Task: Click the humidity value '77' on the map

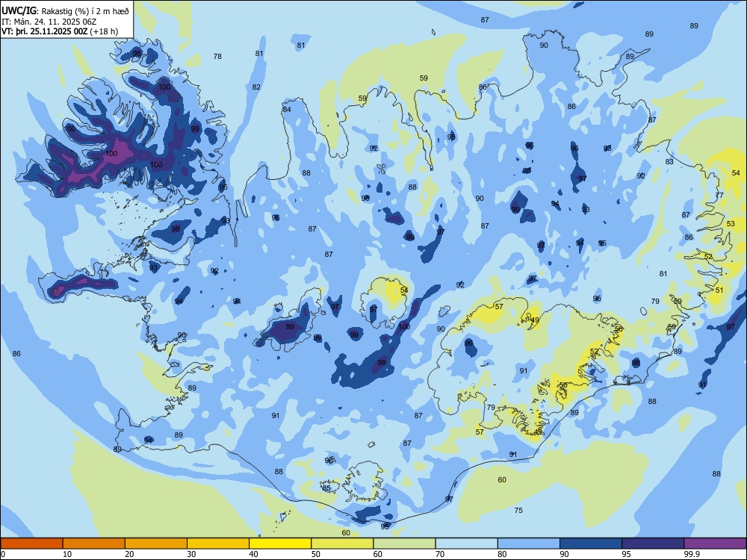Action: click(719, 195)
